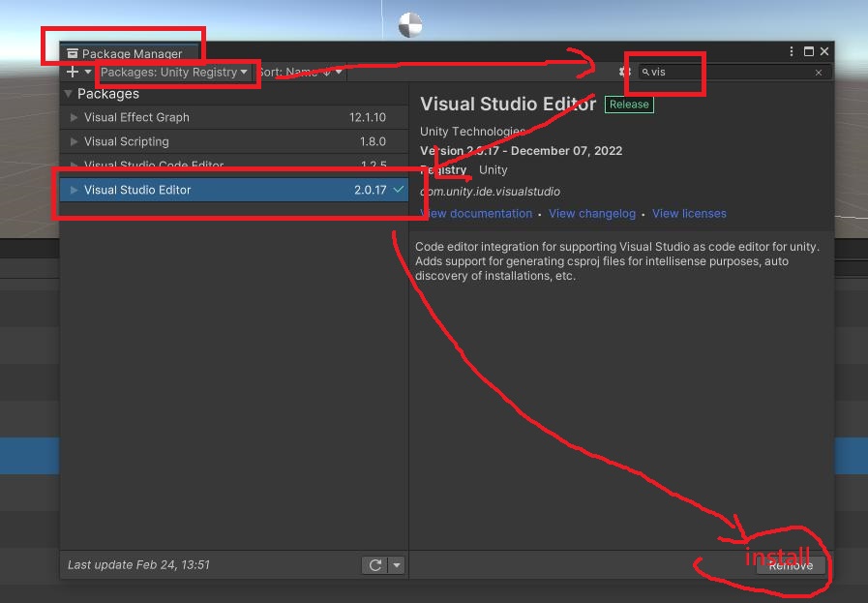Open the Package Manager kebab menu
Screen dimensions: 868x603
coord(792,51)
